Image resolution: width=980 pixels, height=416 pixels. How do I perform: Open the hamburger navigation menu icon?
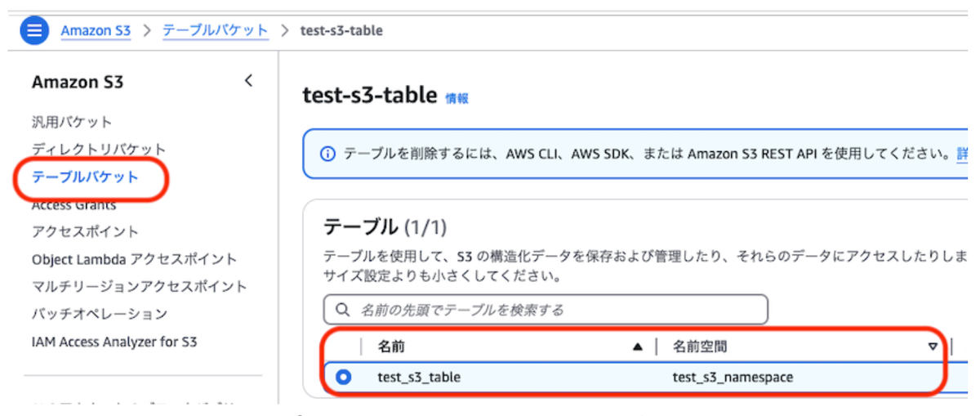coord(34,30)
